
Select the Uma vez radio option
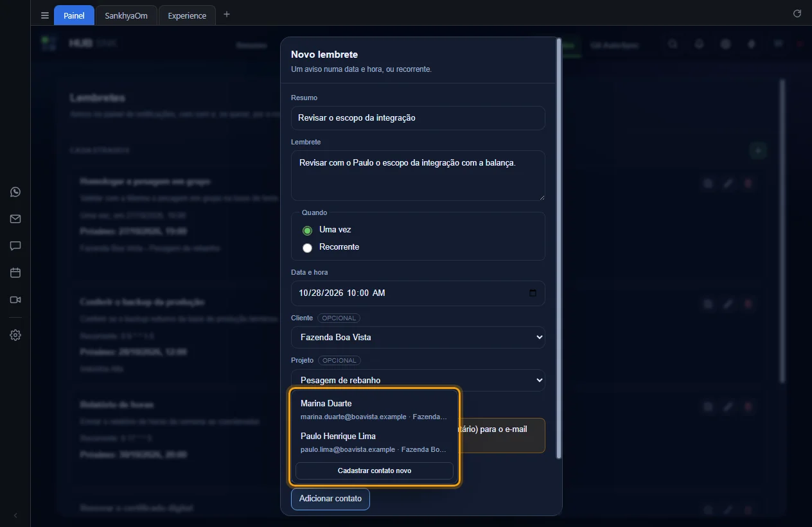point(307,230)
